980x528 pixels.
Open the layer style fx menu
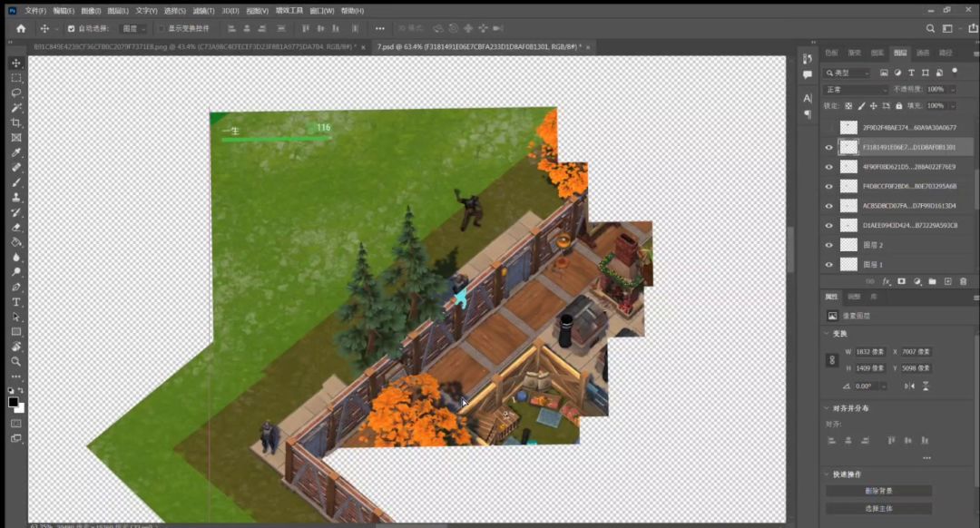pos(887,281)
